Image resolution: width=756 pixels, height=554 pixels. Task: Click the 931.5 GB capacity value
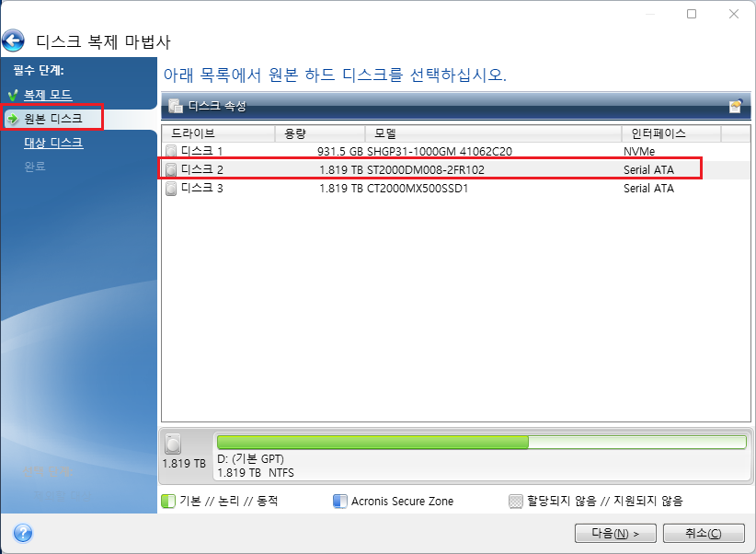[x=340, y=152]
